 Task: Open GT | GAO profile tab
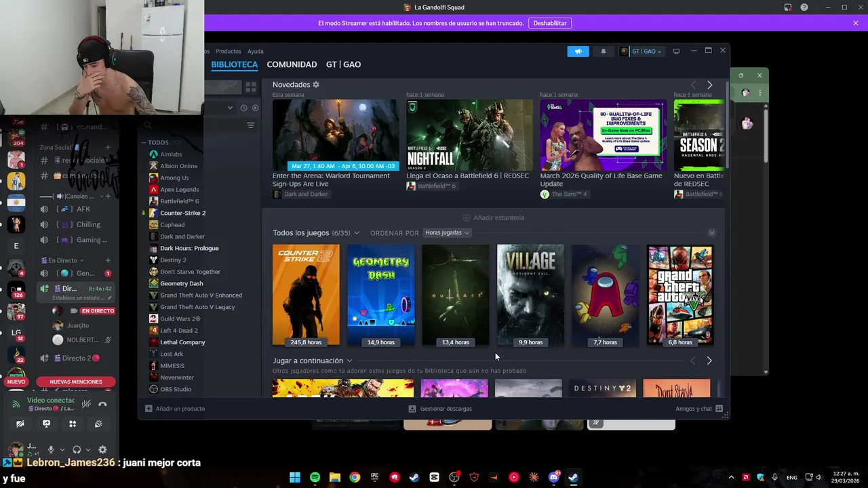coord(343,64)
